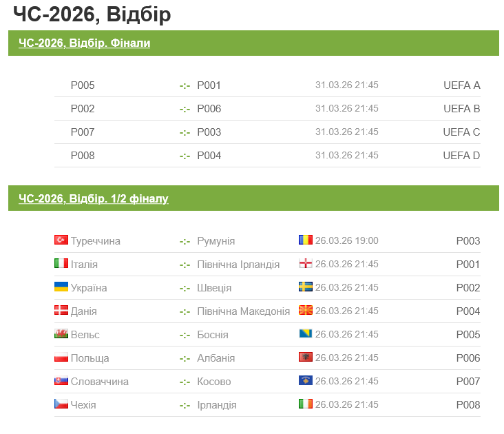Click the Czech Republic flag icon

click(x=61, y=404)
